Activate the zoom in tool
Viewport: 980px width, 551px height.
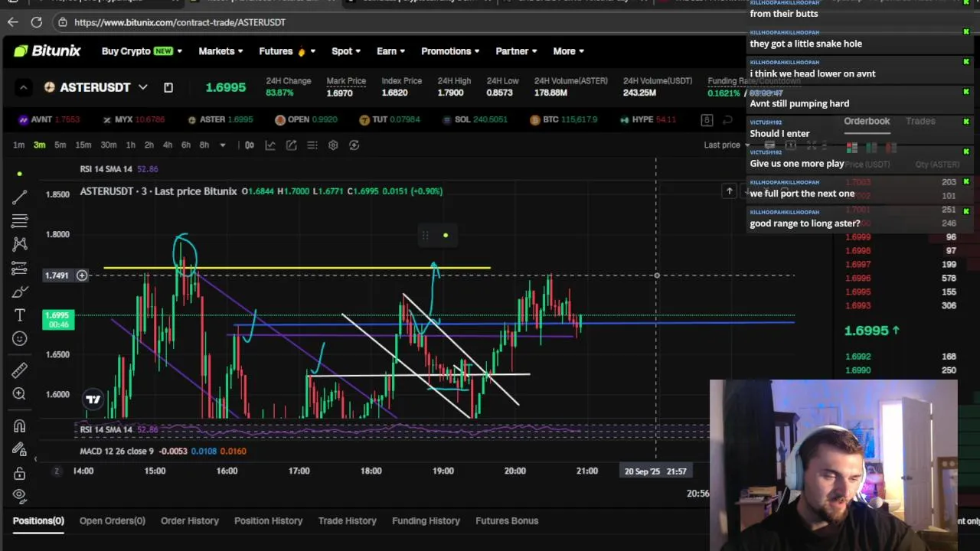(20, 393)
